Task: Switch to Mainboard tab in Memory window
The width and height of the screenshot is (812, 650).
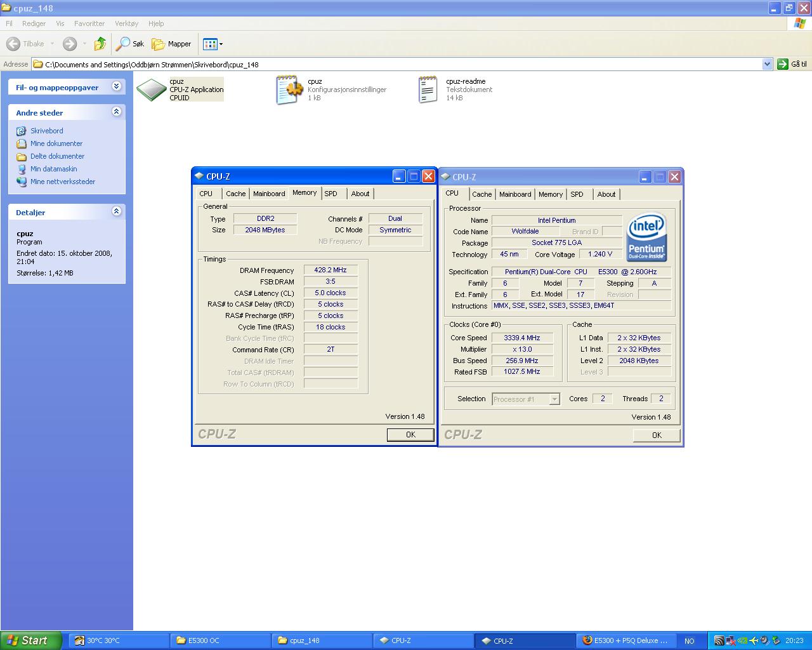Action: 269,194
